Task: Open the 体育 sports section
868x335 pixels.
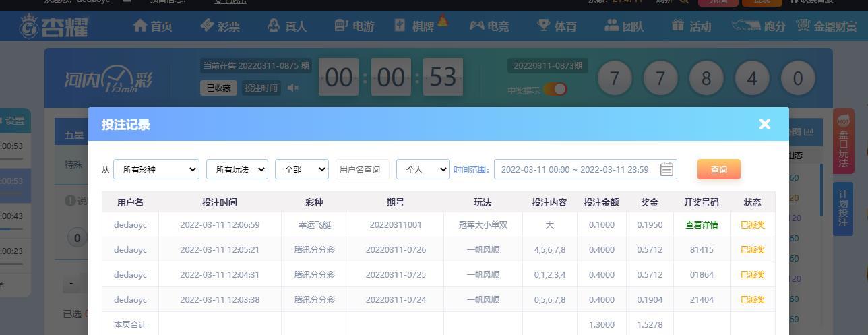Action: (557, 26)
